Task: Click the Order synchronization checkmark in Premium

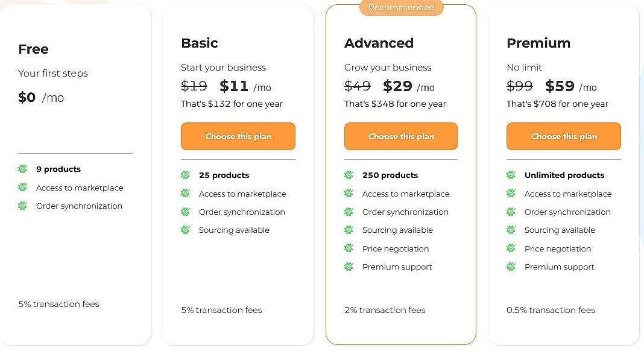Action: (511, 212)
